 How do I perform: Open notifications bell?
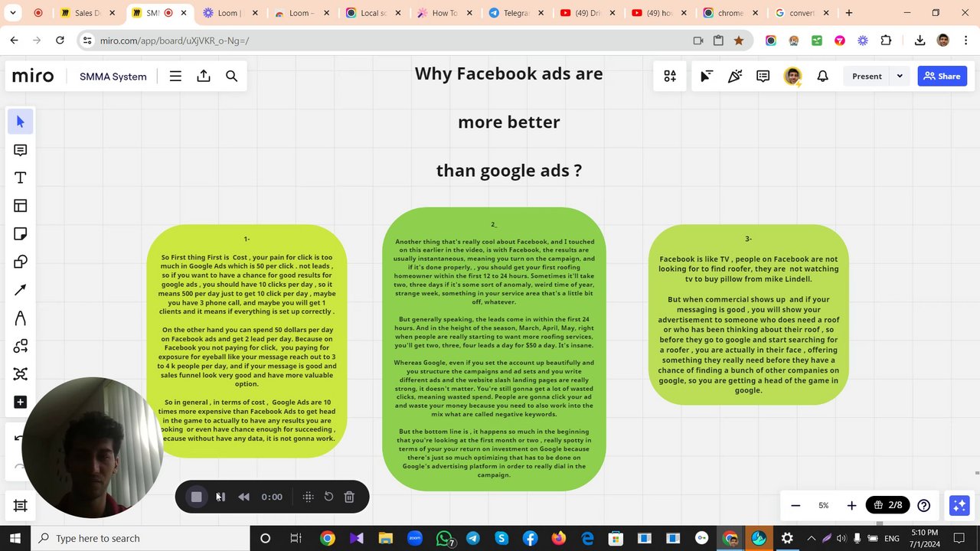point(823,76)
